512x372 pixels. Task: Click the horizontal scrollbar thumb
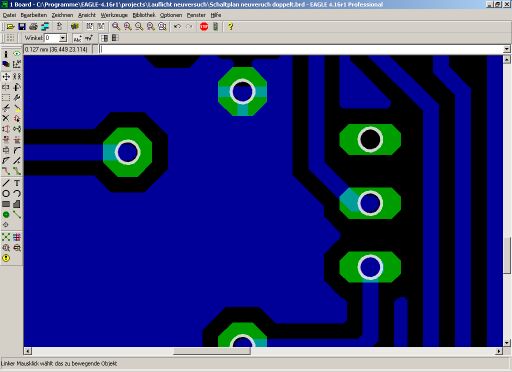[x=212, y=351]
